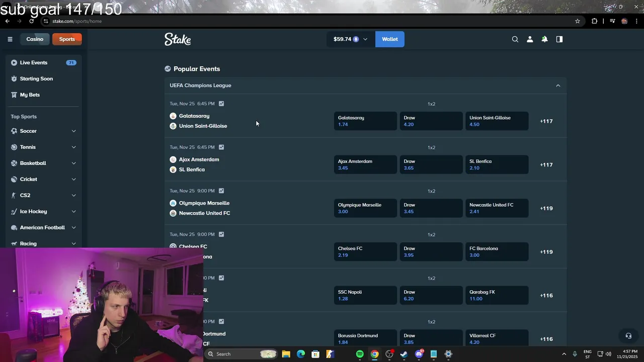Open +119 markets for Chelsea match

546,252
